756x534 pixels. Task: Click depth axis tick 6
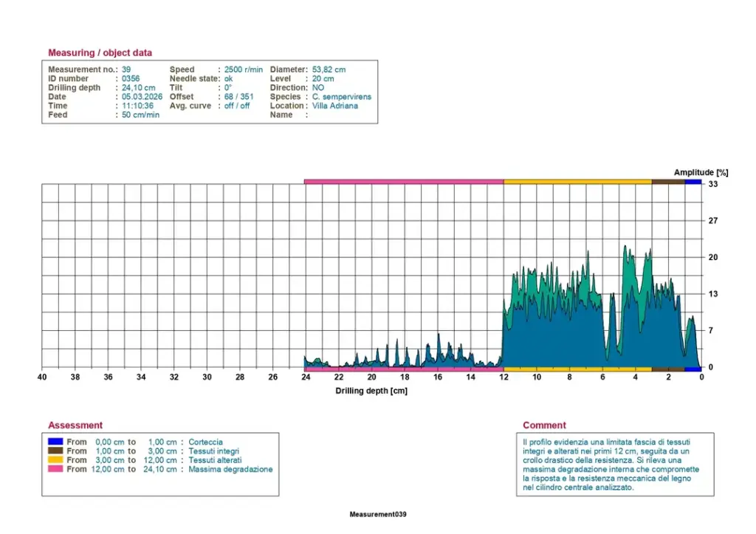[602, 377]
